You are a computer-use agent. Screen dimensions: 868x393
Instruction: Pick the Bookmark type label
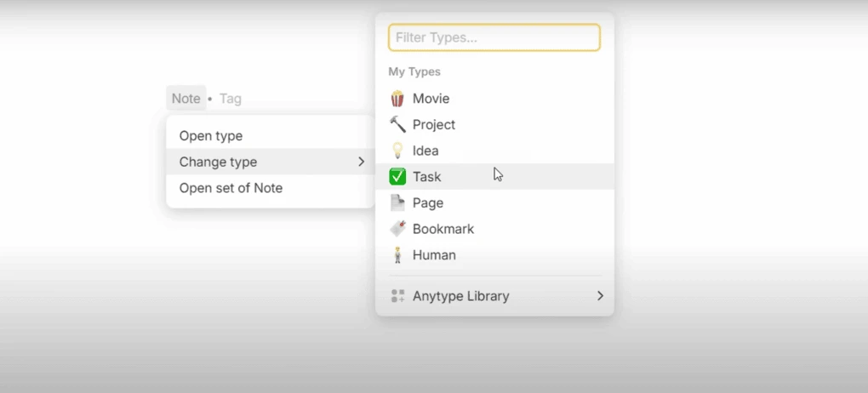point(443,229)
